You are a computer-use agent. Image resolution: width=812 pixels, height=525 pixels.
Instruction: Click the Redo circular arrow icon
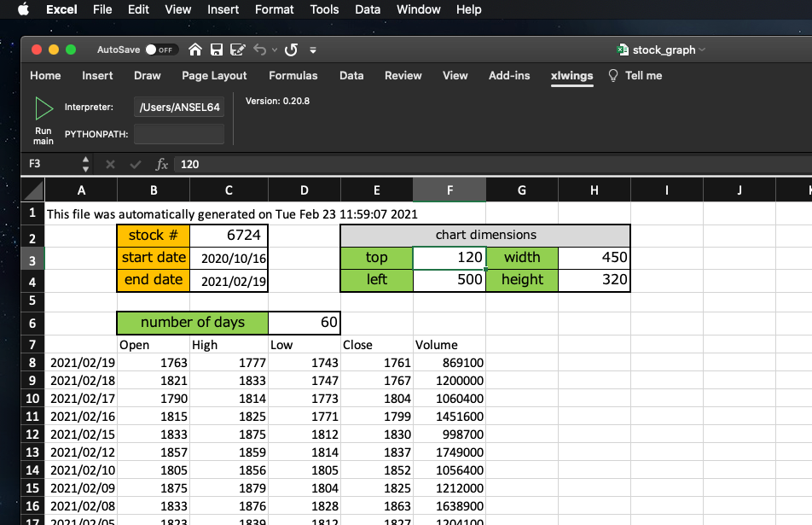291,50
